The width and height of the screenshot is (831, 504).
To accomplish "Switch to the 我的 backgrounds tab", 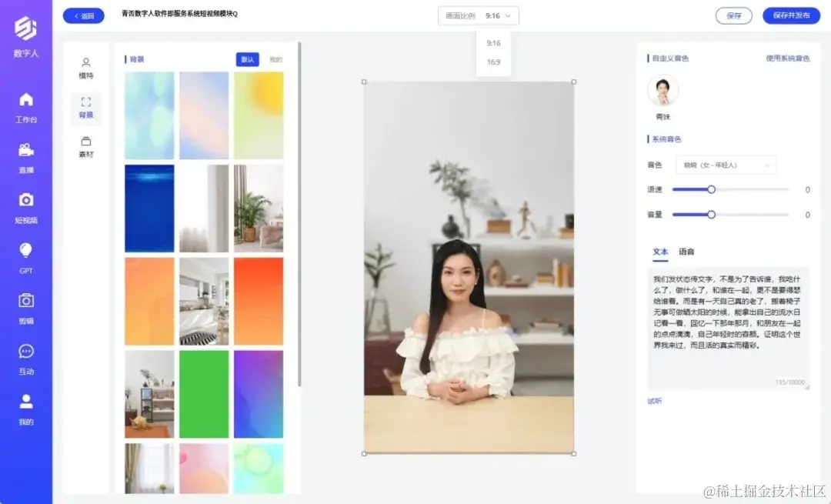I will [x=275, y=59].
